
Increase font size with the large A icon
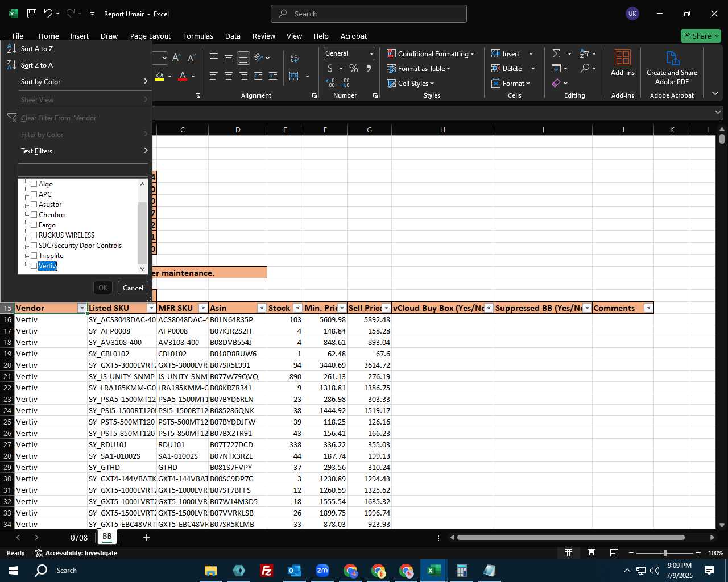point(176,58)
